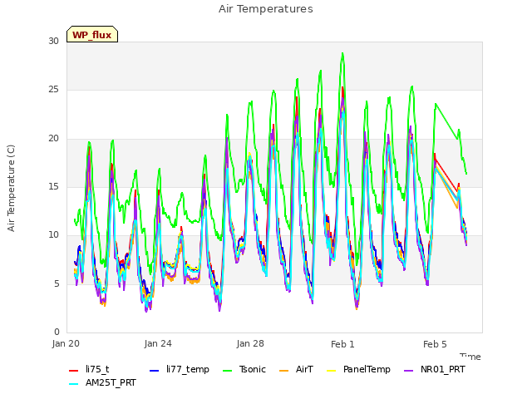This screenshot has width=532, height=399.
Task: Click the Jan 28 x-axis tick label
Action: (250, 343)
